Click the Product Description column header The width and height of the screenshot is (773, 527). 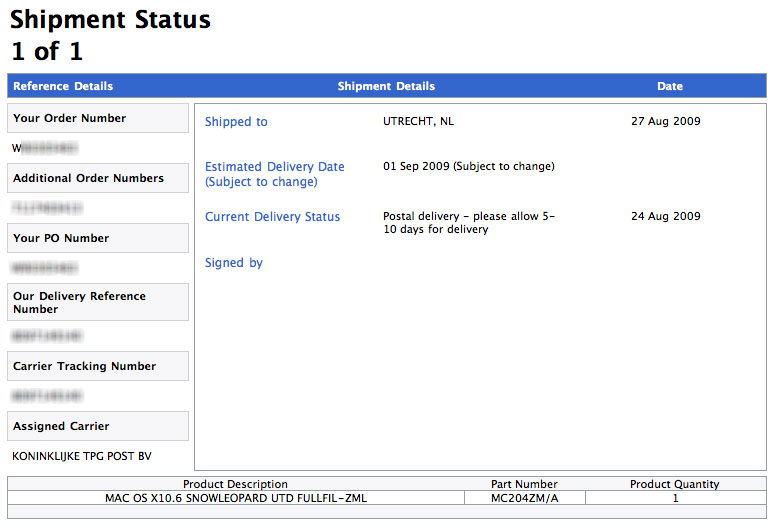click(x=235, y=484)
